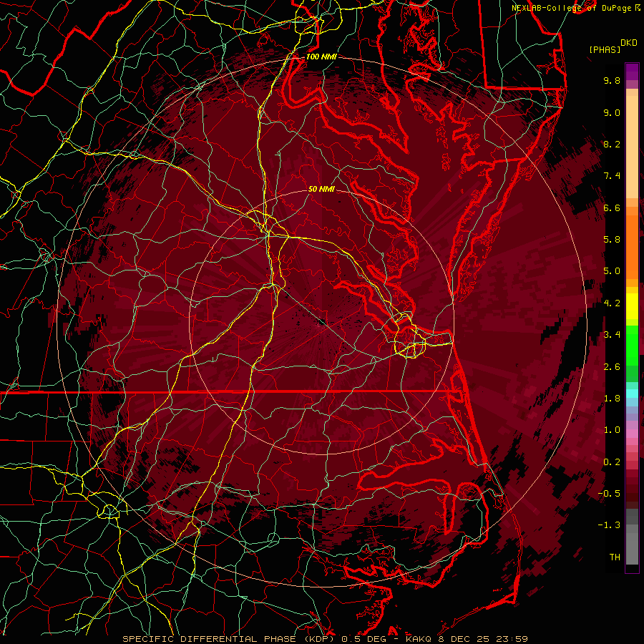
Task: Click the 1.0 value on the legend
Action: tap(612, 430)
